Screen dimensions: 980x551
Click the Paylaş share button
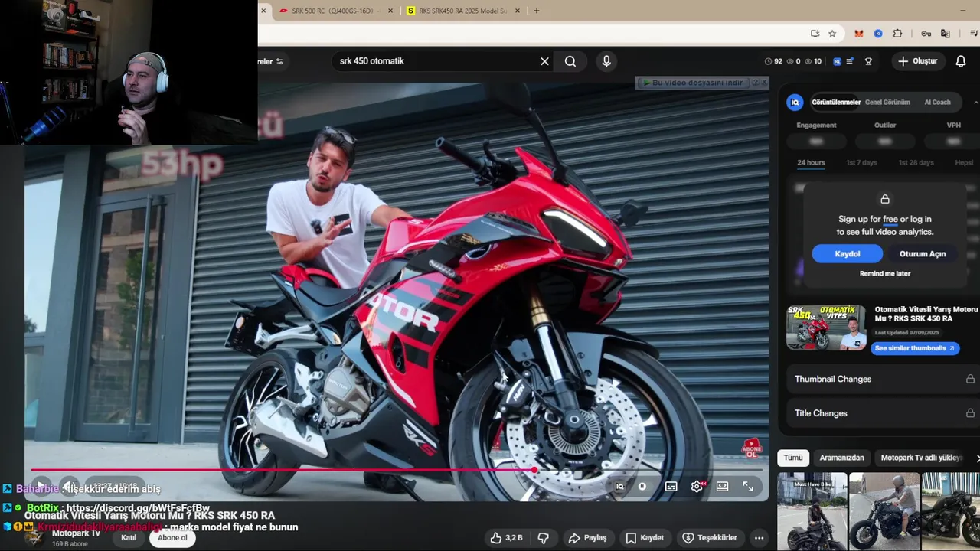click(x=588, y=538)
